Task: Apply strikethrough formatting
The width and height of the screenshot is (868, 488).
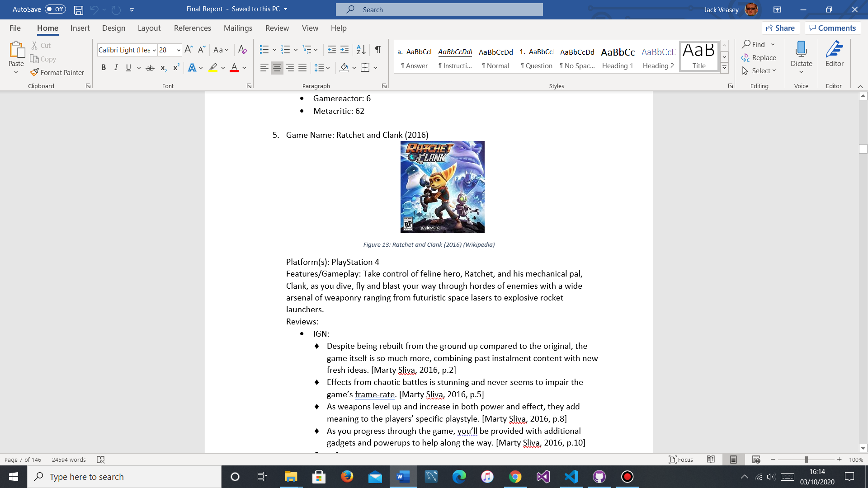Action: (150, 68)
